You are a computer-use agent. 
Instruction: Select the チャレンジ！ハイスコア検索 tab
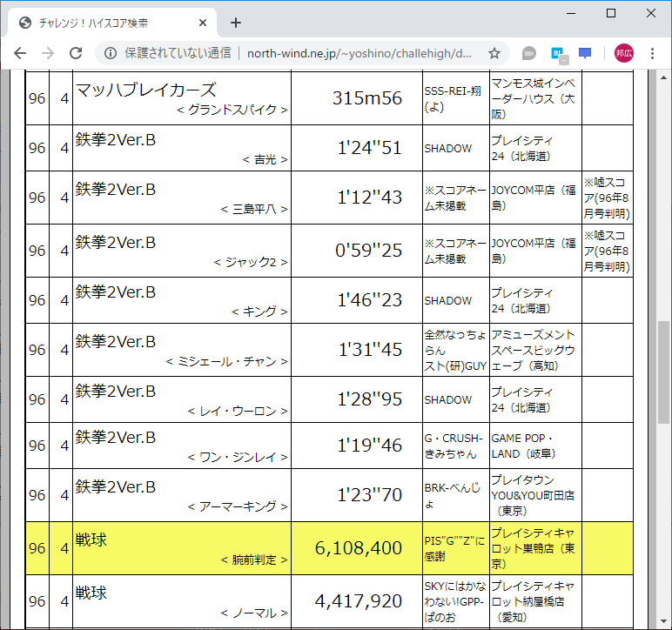coord(111,23)
